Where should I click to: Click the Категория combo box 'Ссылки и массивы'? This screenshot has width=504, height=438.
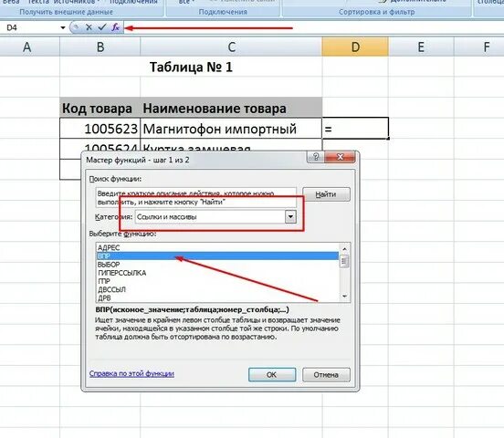(215, 217)
